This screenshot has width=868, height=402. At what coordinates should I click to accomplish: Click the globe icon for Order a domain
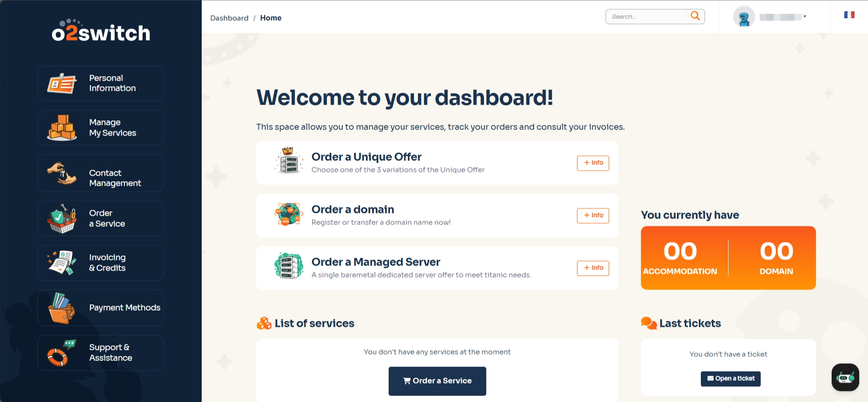coord(289,214)
